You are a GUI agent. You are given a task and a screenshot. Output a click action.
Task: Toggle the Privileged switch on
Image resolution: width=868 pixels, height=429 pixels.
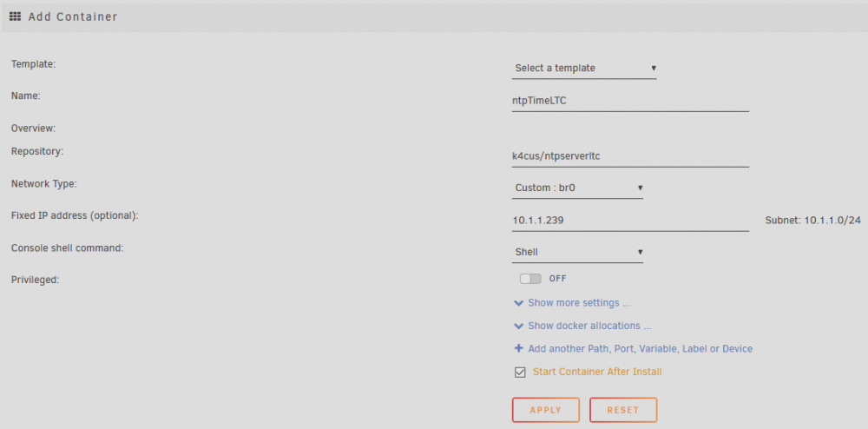[x=529, y=279]
